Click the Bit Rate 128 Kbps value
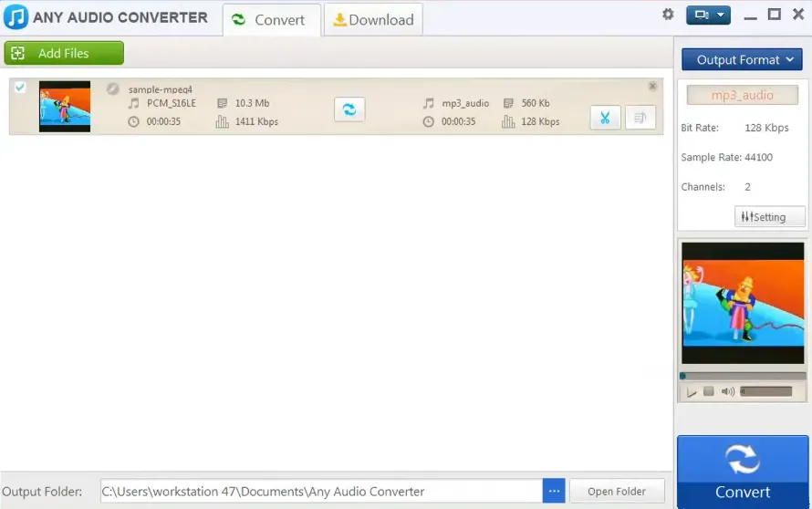The image size is (812, 509). pos(766,128)
